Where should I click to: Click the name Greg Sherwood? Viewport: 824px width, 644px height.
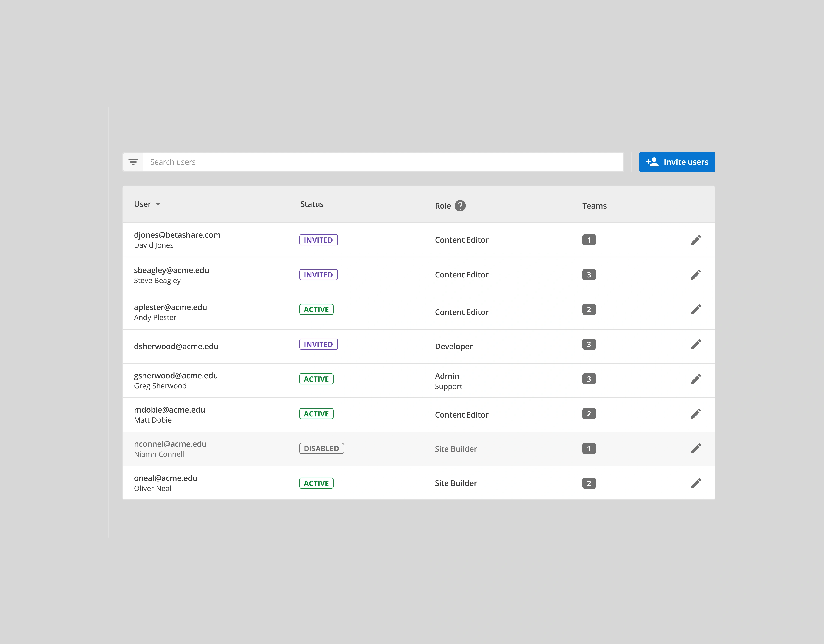coord(160,386)
